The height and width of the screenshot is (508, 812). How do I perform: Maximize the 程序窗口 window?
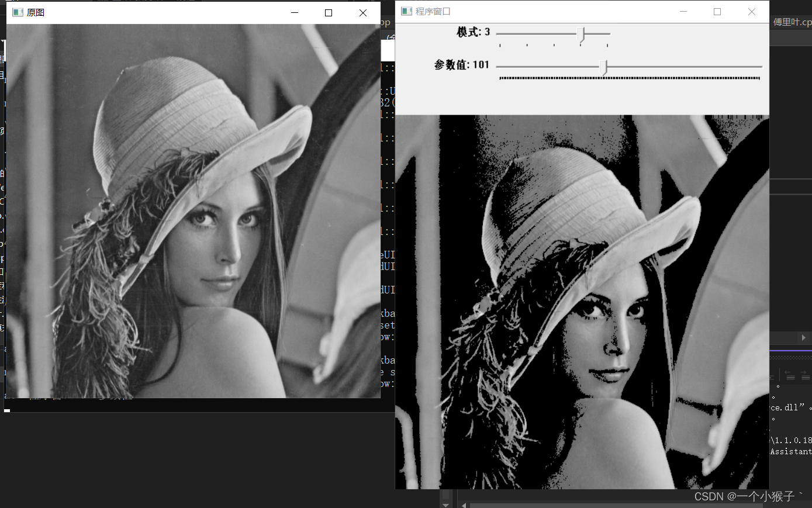(x=717, y=11)
